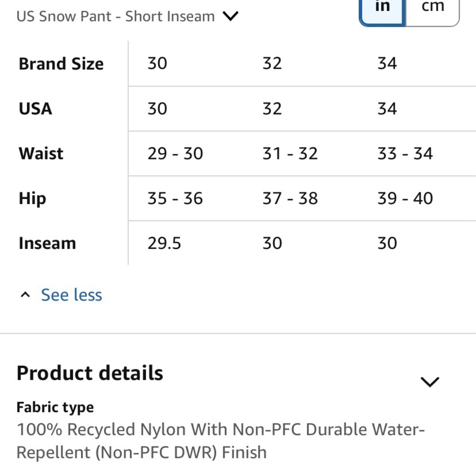476x476 pixels.
Task: Select Brand Size 32 cell
Action: tap(272, 64)
